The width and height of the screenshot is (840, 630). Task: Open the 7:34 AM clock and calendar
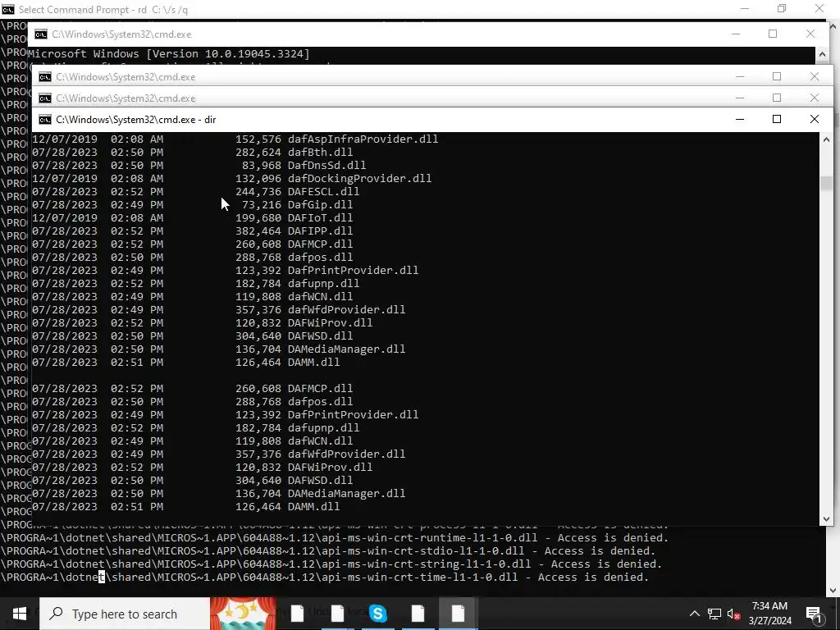(x=769, y=614)
